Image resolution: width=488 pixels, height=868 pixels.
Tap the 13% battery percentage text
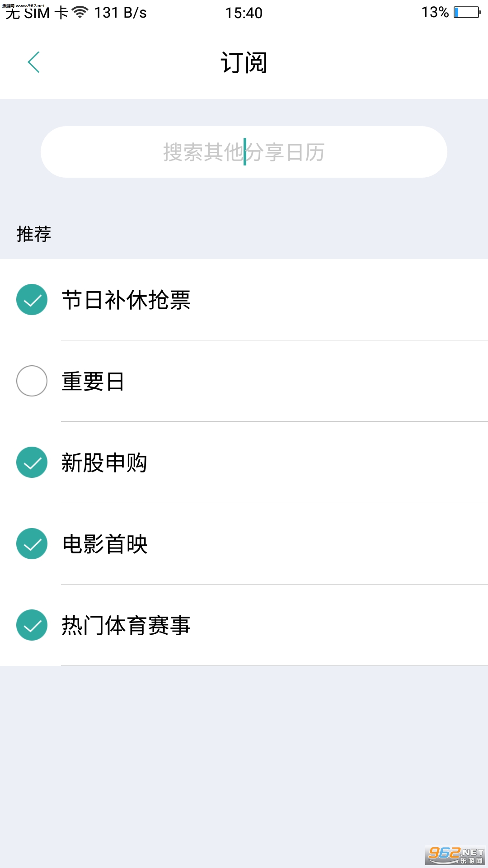pos(435,12)
